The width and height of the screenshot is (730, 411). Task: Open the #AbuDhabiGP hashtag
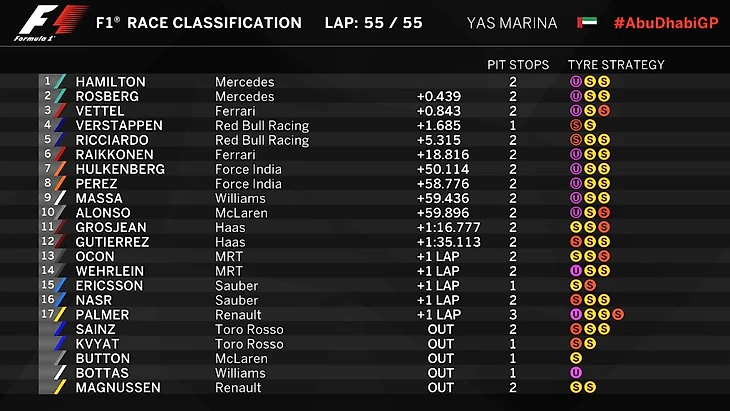click(666, 23)
